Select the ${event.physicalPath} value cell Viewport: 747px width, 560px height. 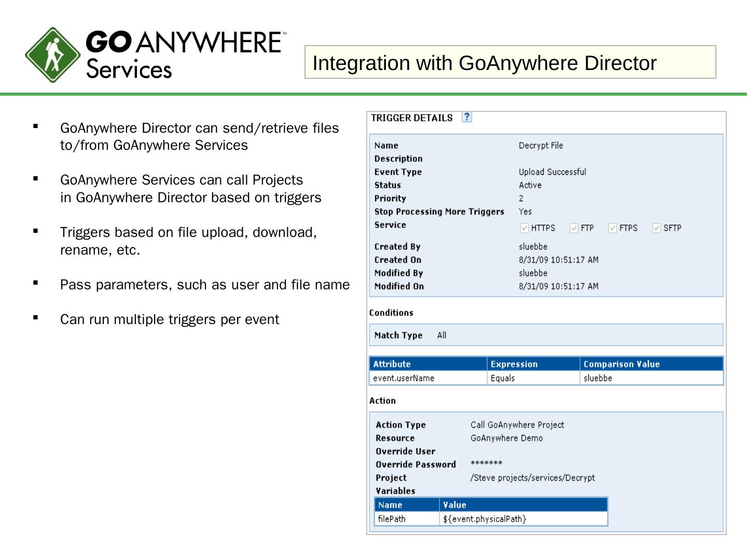(x=523, y=519)
